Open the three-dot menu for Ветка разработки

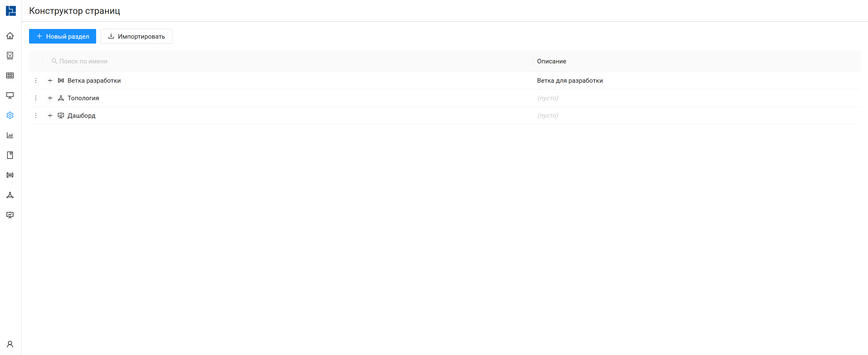point(36,80)
